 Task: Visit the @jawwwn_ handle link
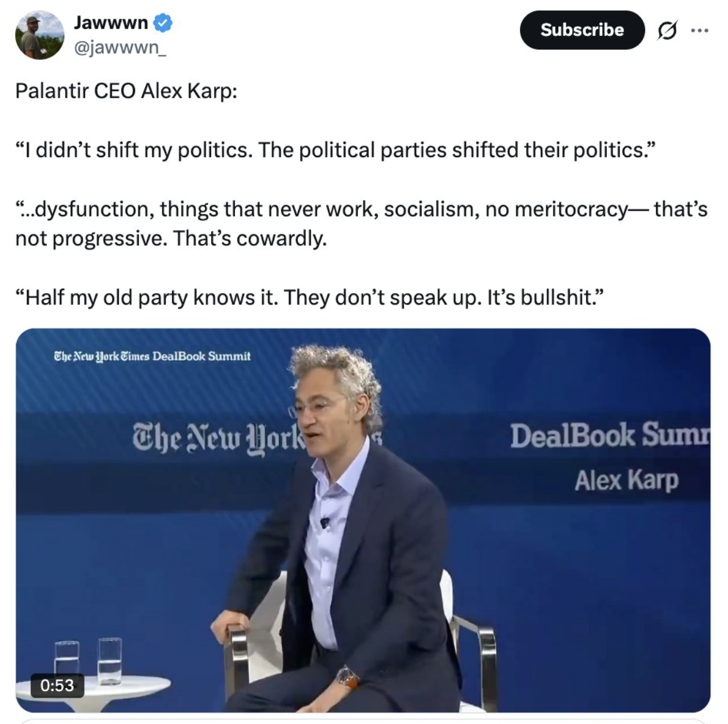120,47
